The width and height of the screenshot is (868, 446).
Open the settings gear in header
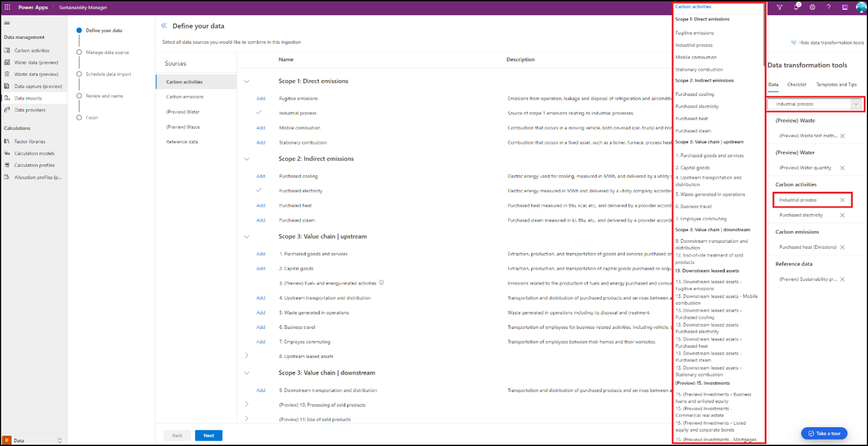point(812,7)
